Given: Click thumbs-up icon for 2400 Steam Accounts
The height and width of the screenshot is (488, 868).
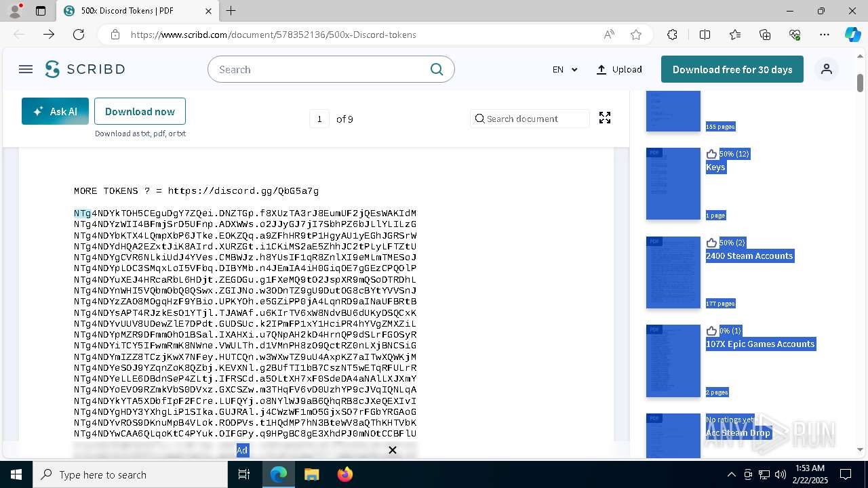Looking at the screenshot, I should (711, 243).
